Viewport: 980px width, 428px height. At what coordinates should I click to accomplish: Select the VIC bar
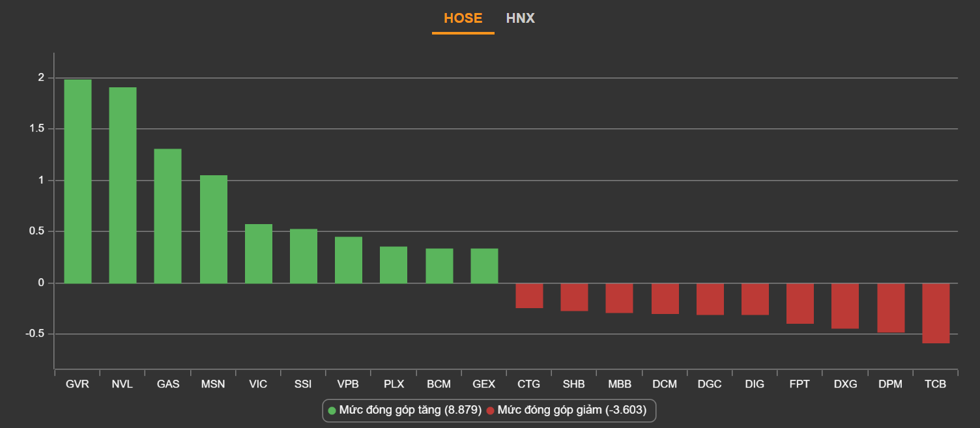click(258, 253)
